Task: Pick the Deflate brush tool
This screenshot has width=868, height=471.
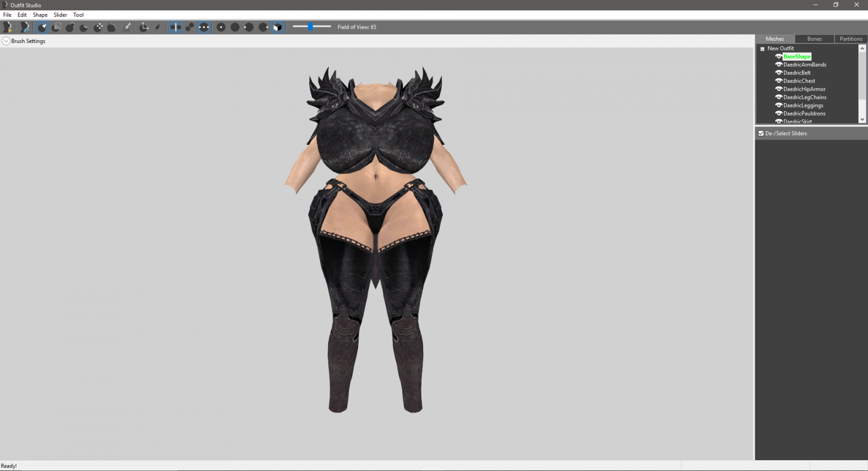Action: (84, 27)
